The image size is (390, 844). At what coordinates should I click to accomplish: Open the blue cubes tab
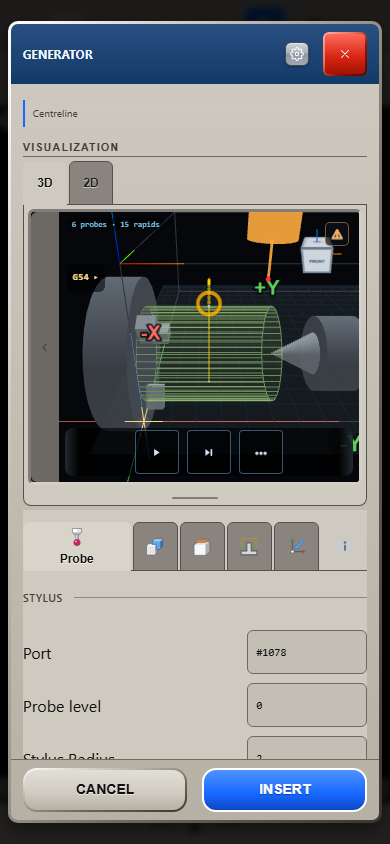click(x=155, y=546)
